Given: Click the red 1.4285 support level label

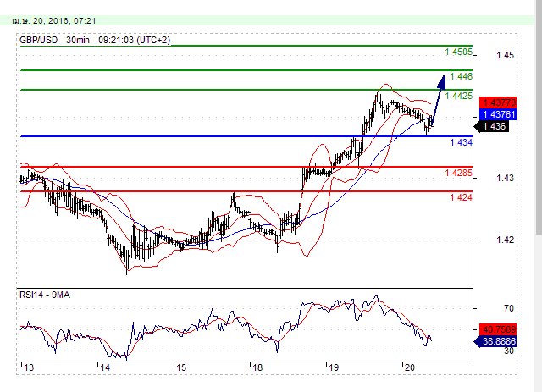Looking at the screenshot, I should point(458,173).
